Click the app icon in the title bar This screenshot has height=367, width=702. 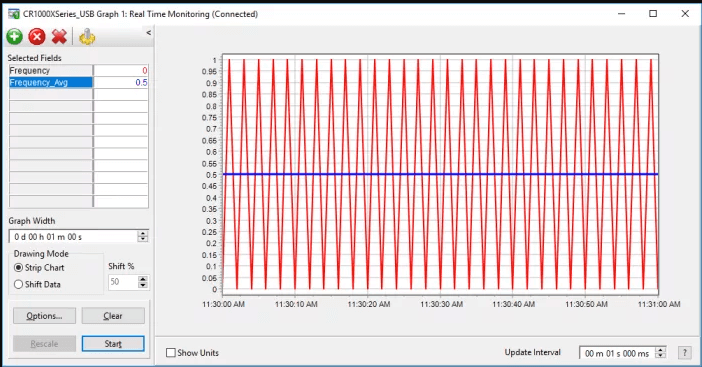click(x=13, y=14)
